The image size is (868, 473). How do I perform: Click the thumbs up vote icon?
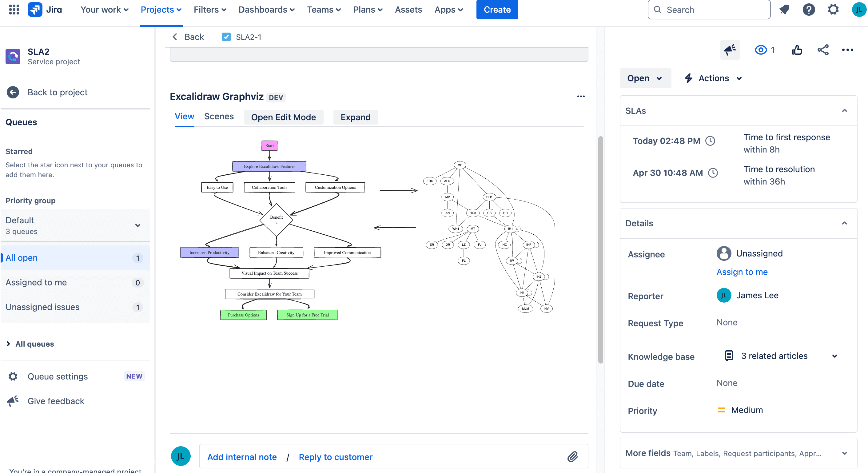(797, 50)
